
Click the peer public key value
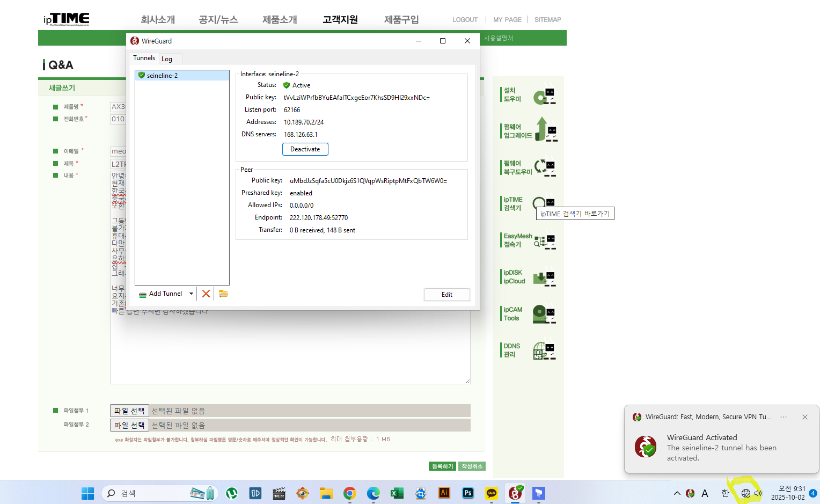(x=368, y=181)
